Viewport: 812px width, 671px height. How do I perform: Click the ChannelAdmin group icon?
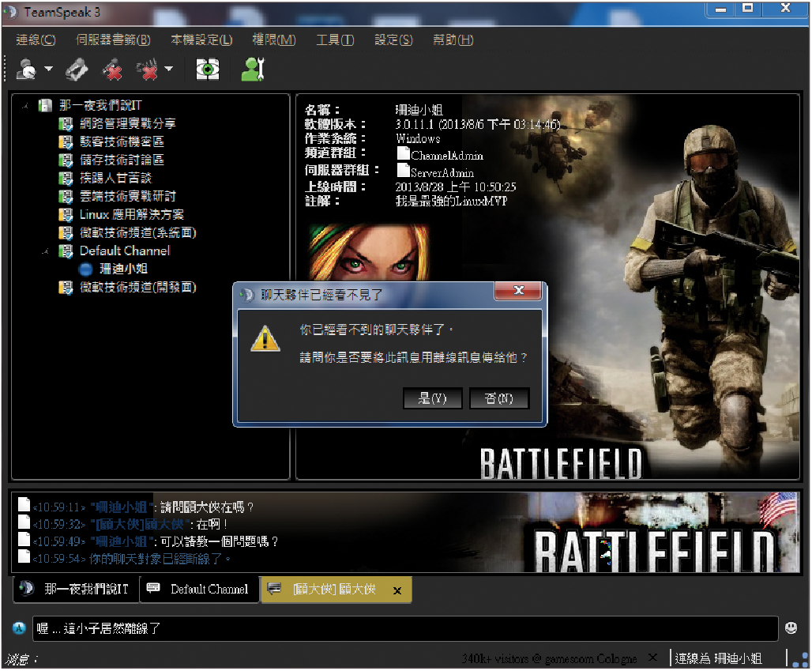[x=403, y=153]
